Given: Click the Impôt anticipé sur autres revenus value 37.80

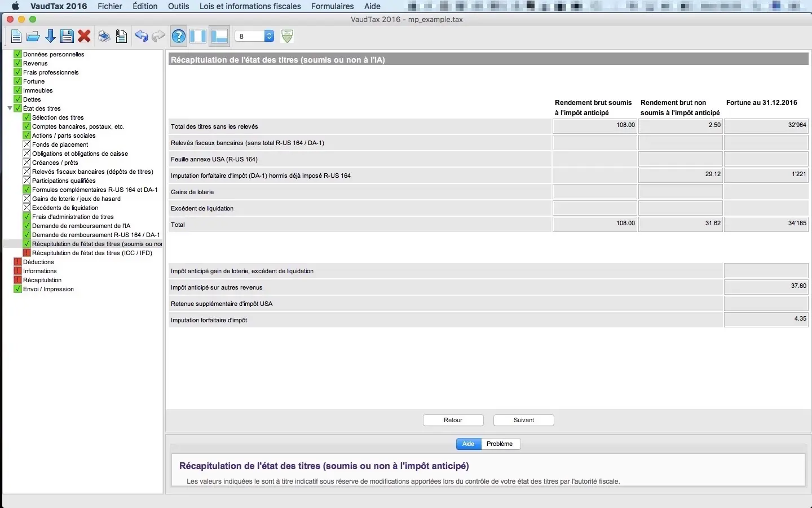Looking at the screenshot, I should (x=766, y=287).
